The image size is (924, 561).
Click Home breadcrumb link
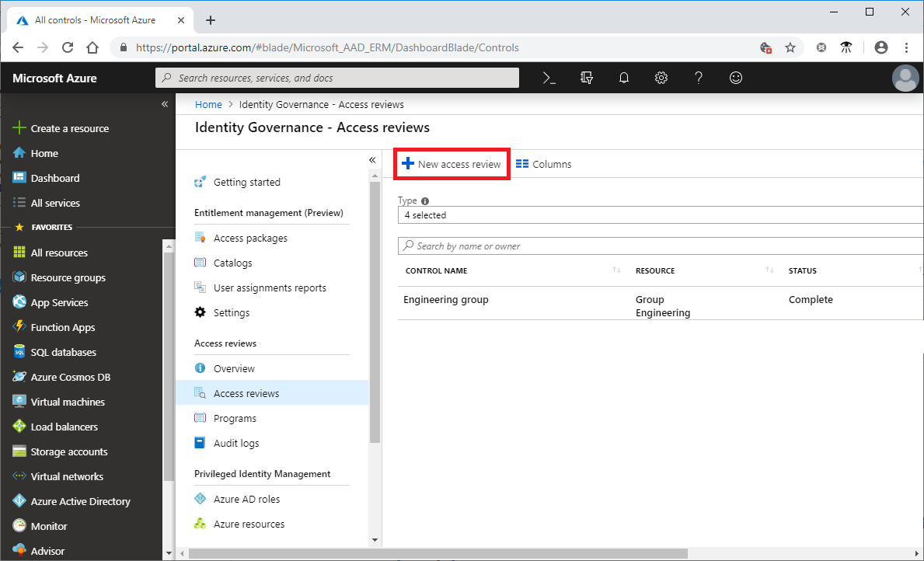click(x=208, y=104)
